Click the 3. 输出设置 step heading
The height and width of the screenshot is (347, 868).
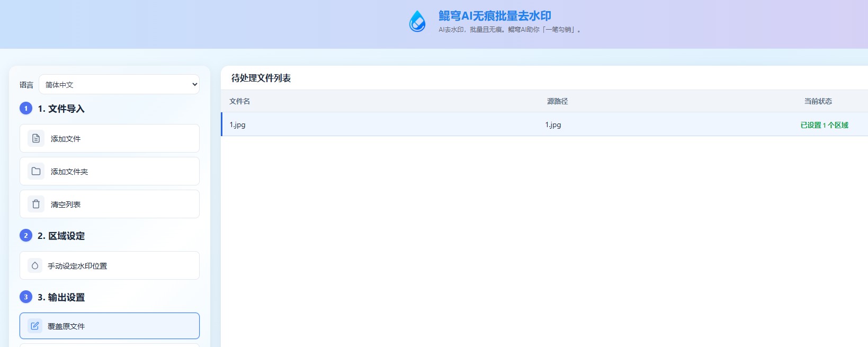point(61,297)
